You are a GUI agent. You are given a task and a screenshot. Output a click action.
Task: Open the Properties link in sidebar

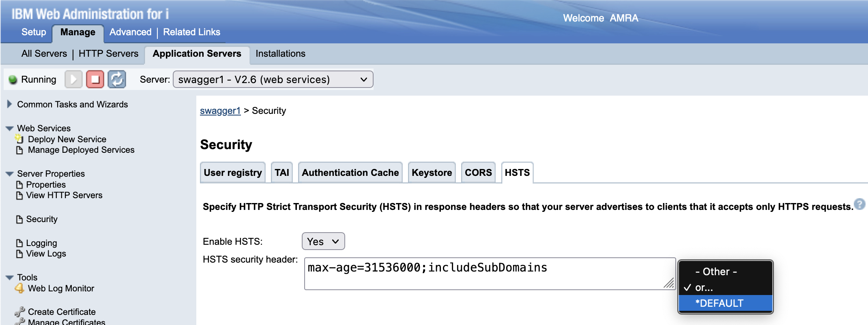(46, 185)
